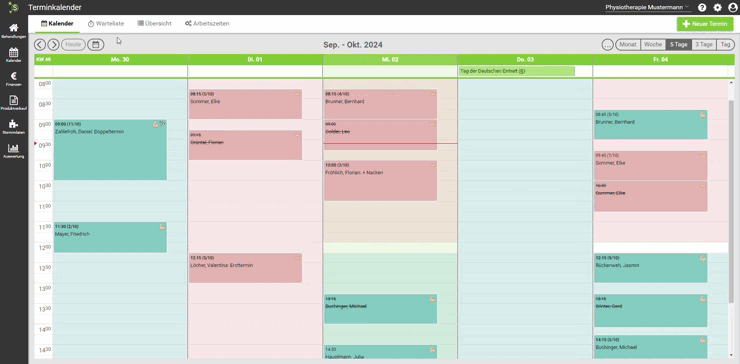740x364 pixels.
Task: Click the Fr. 04 day header
Action: click(x=660, y=59)
